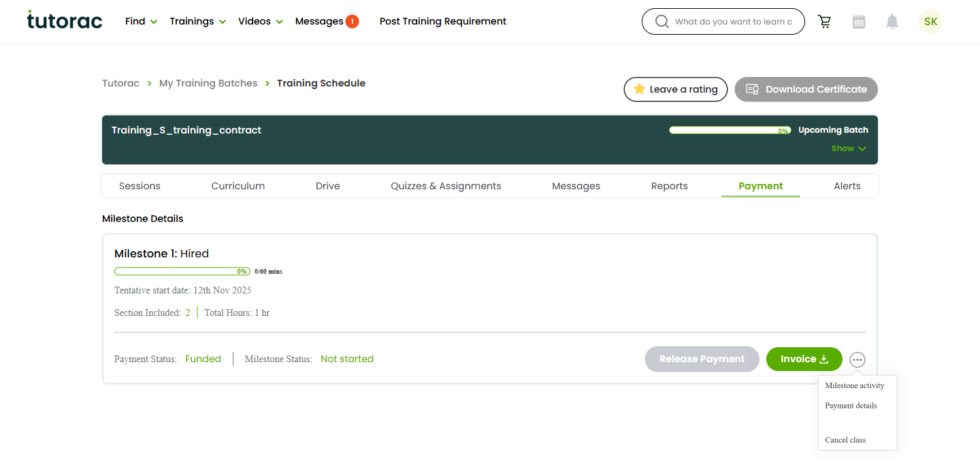Click the Release Payment button

coord(702,359)
